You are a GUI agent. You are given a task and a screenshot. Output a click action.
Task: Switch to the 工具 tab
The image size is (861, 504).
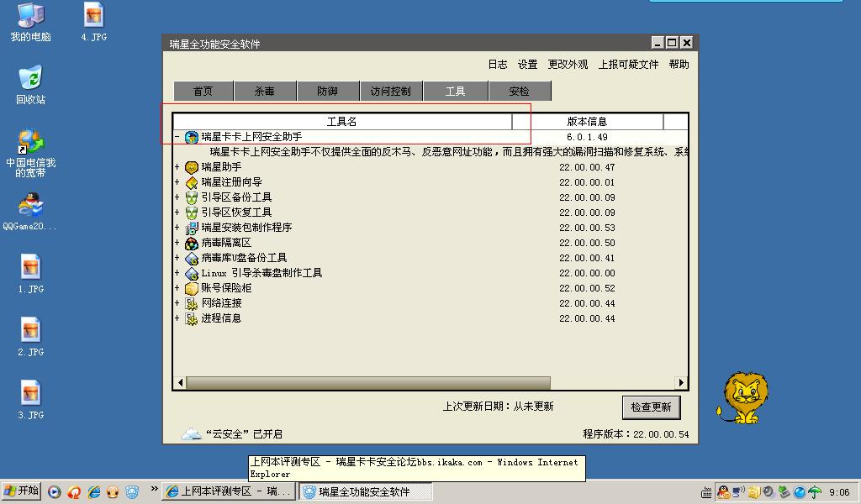[455, 91]
